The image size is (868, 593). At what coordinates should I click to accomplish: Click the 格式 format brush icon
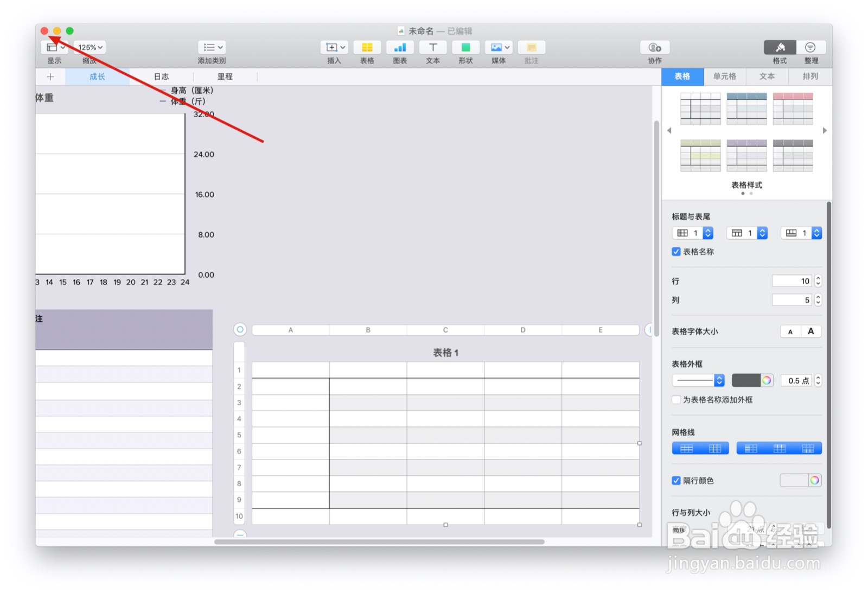coord(780,47)
